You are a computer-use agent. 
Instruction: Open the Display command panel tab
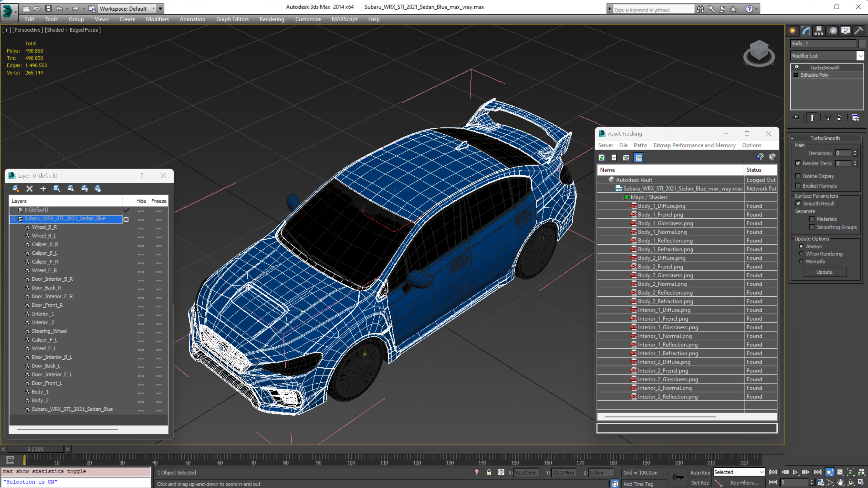click(845, 31)
